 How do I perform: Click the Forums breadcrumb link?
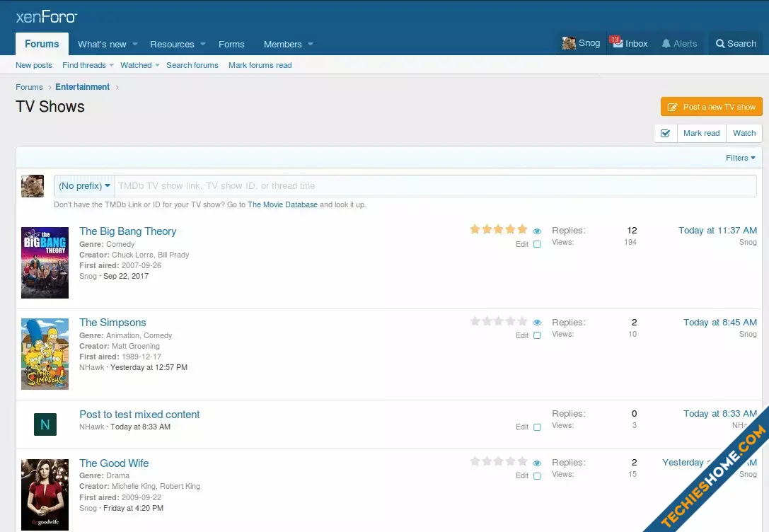click(30, 87)
